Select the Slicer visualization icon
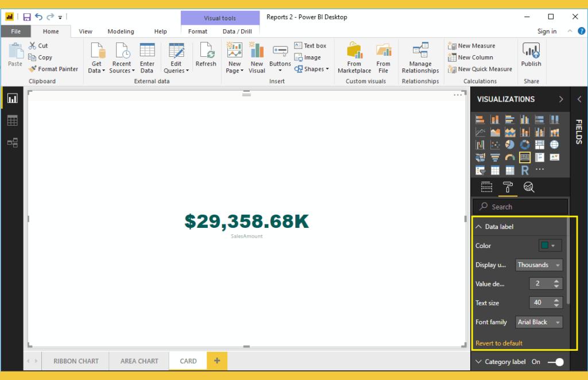 pos(480,170)
